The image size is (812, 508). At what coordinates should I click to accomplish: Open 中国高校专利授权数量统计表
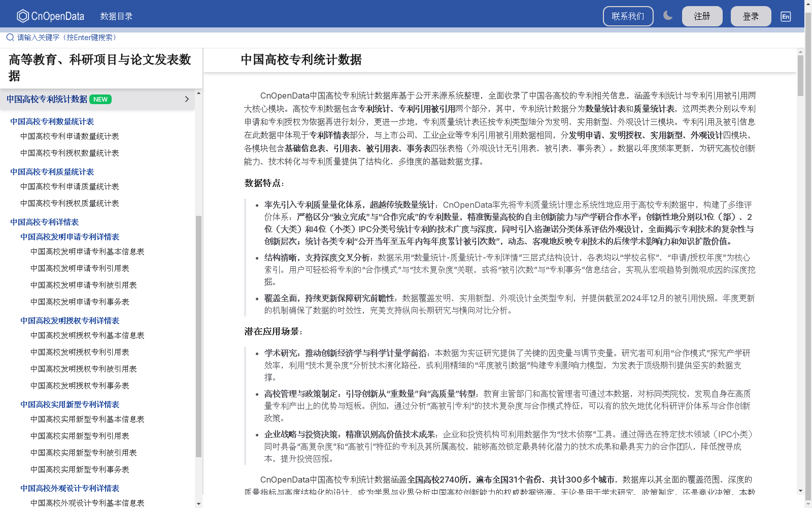[70, 153]
